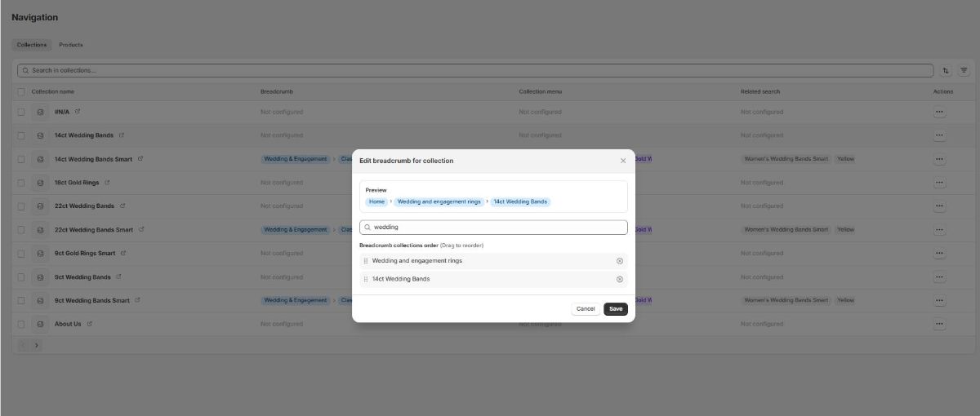
Task: Expand actions menu for About Us row
Action: [939, 324]
